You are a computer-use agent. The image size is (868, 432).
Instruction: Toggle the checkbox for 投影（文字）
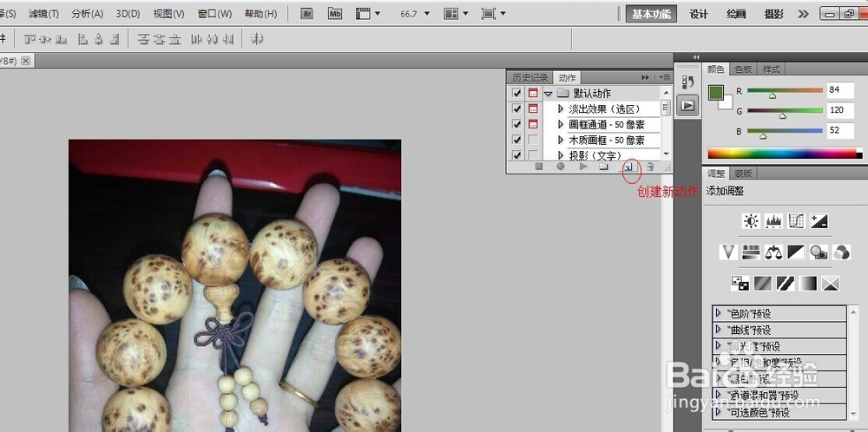tap(517, 155)
